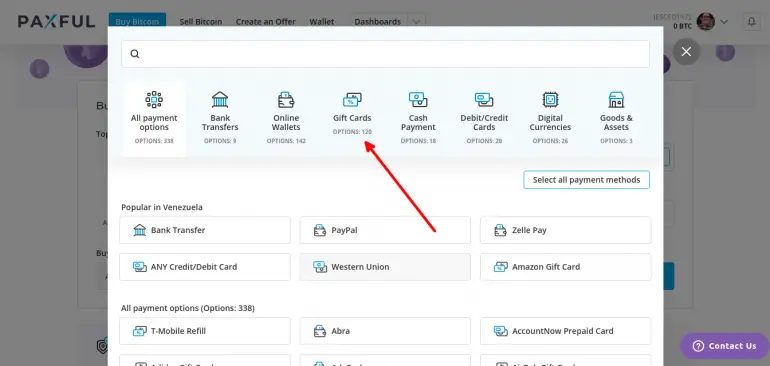The width and height of the screenshot is (770, 366).
Task: Select the Goods & Assets category icon
Action: (x=616, y=100)
